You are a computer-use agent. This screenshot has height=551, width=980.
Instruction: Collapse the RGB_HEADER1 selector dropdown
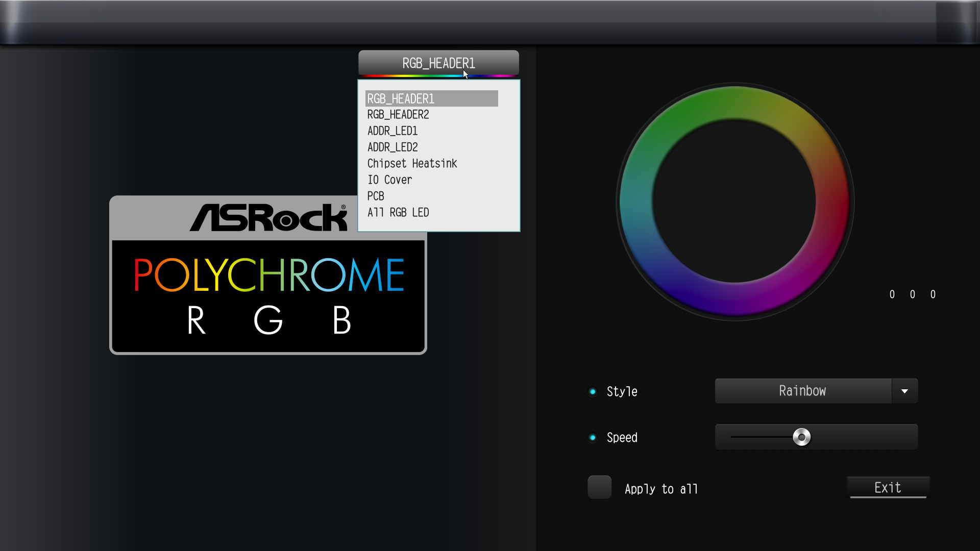(438, 63)
